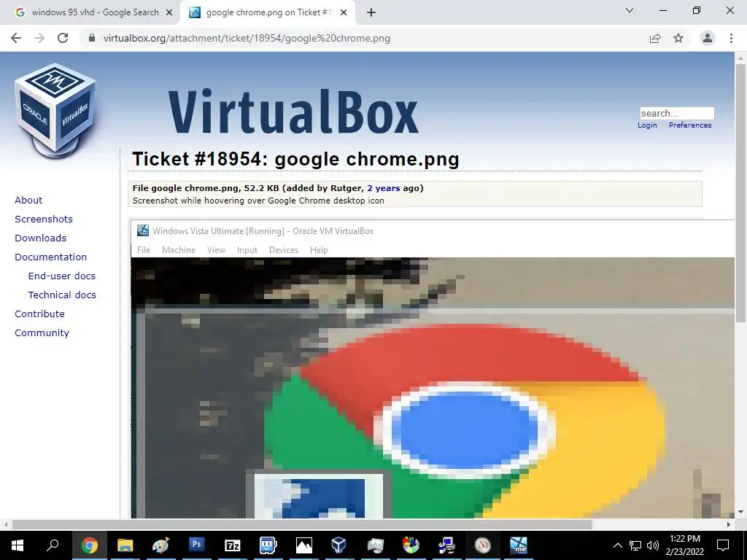The image size is (747, 560).
Task: Bookmark this page with the star icon
Action: pyautogui.click(x=678, y=38)
